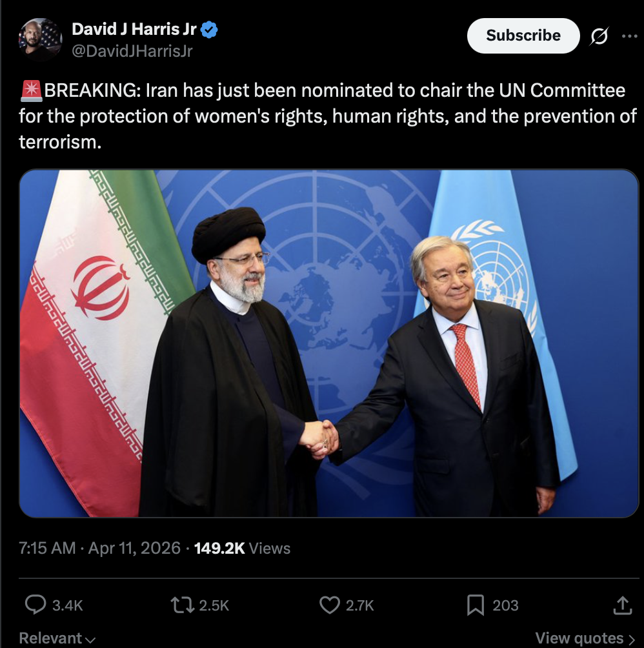Click the 2.7K likes count
Screen dimensions: 644x648
[360, 605]
